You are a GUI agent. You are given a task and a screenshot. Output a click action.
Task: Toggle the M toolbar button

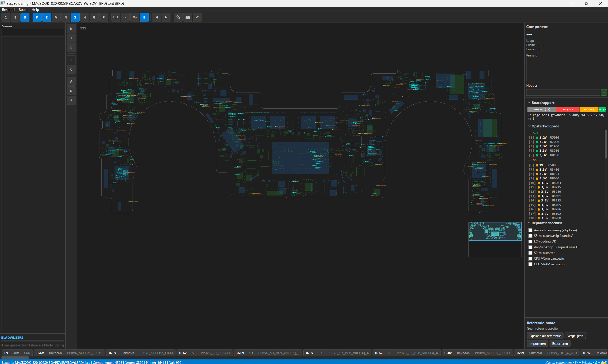tap(37, 17)
